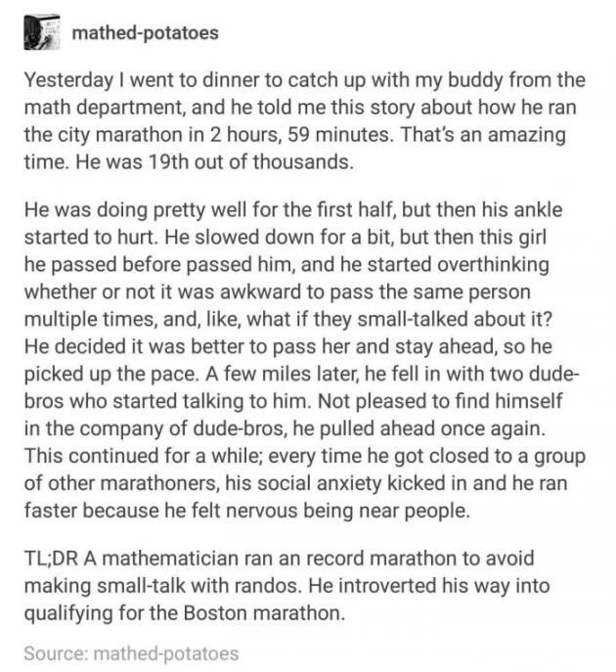Click the paragraph beginning 'He was doing pretty well'
The height and width of the screenshot is (672, 616).
tap(304, 360)
